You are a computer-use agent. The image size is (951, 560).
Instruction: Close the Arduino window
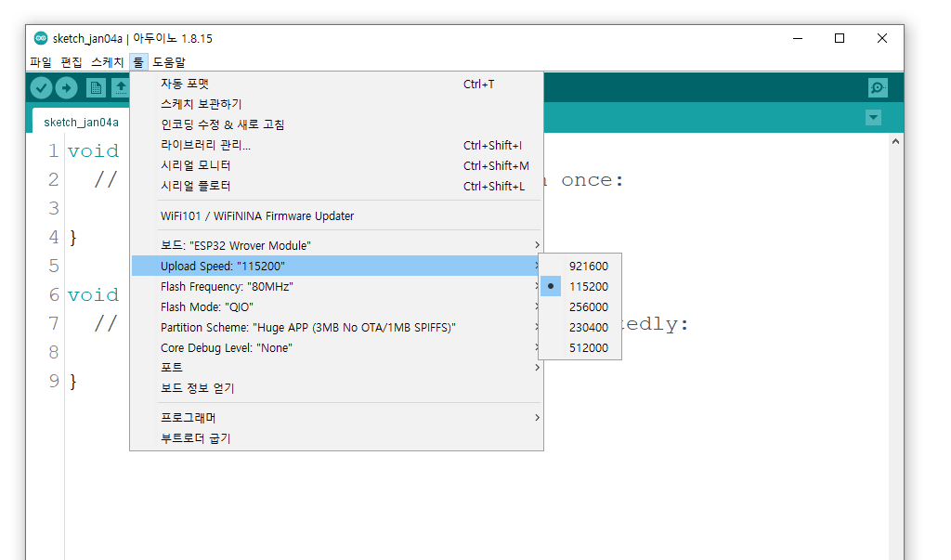point(882,38)
